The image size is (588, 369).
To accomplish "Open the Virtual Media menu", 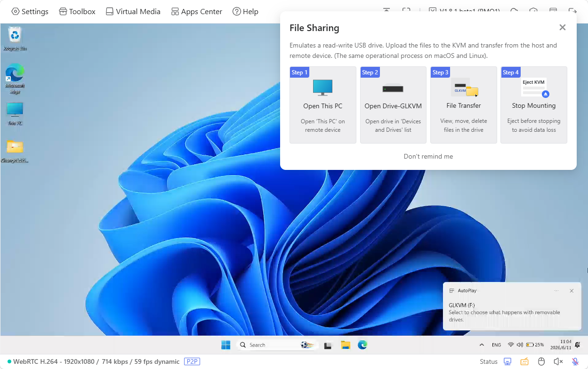I will (133, 11).
